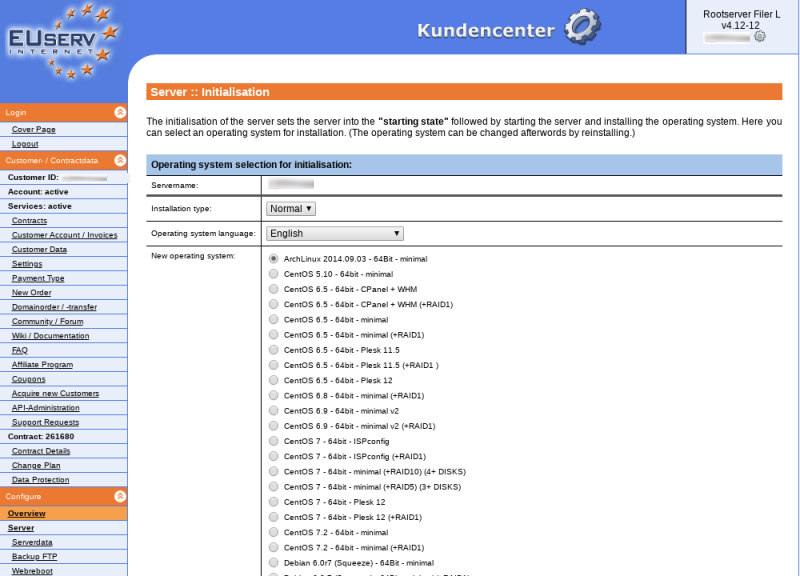
Task: Click the Kundencenter gear icon
Action: (x=583, y=27)
